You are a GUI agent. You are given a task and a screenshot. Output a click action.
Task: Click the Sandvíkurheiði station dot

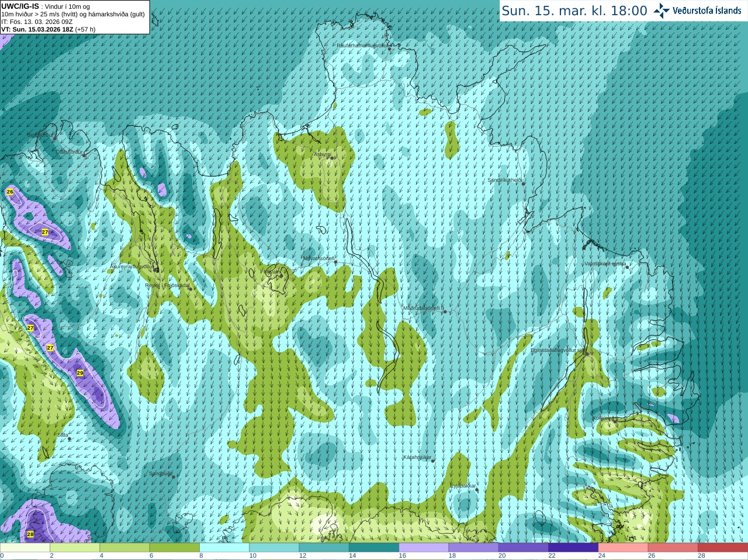tap(524, 184)
